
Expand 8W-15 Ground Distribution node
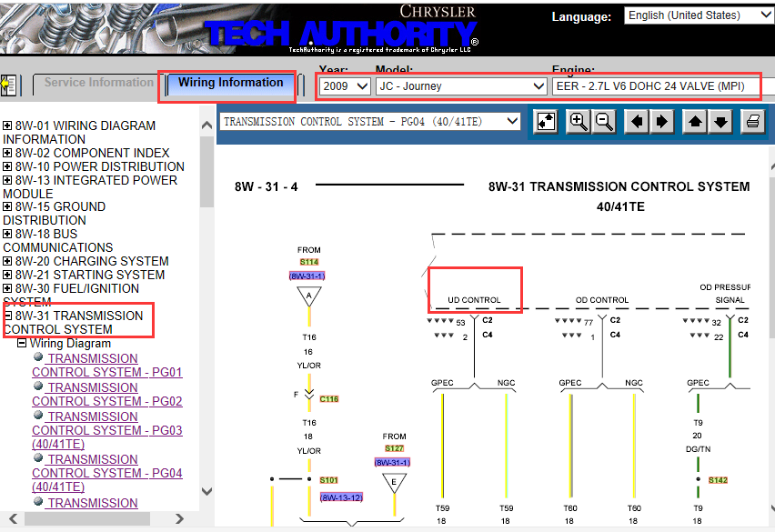click(x=7, y=206)
